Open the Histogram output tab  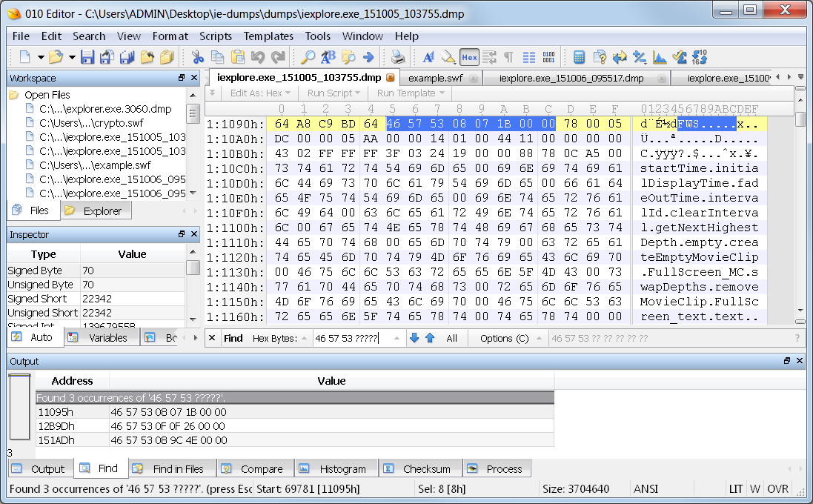click(336, 469)
